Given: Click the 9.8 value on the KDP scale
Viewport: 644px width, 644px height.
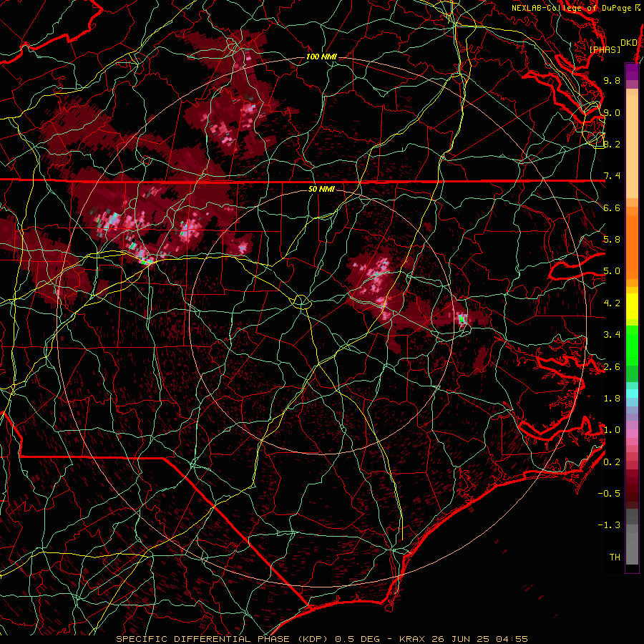Looking at the screenshot, I should click(612, 80).
